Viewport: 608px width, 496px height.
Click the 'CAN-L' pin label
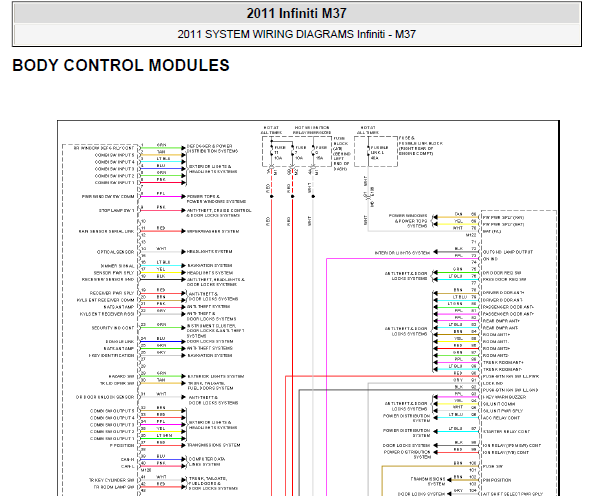click(x=128, y=467)
